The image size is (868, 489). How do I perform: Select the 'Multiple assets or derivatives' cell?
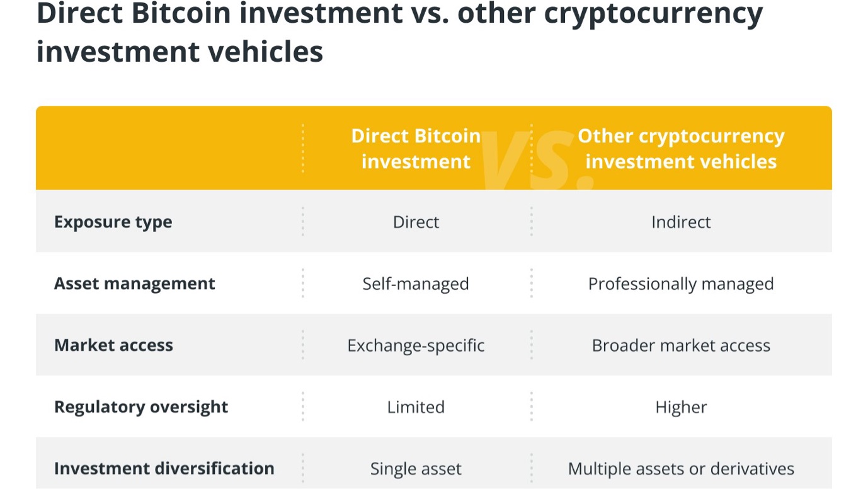coord(681,469)
